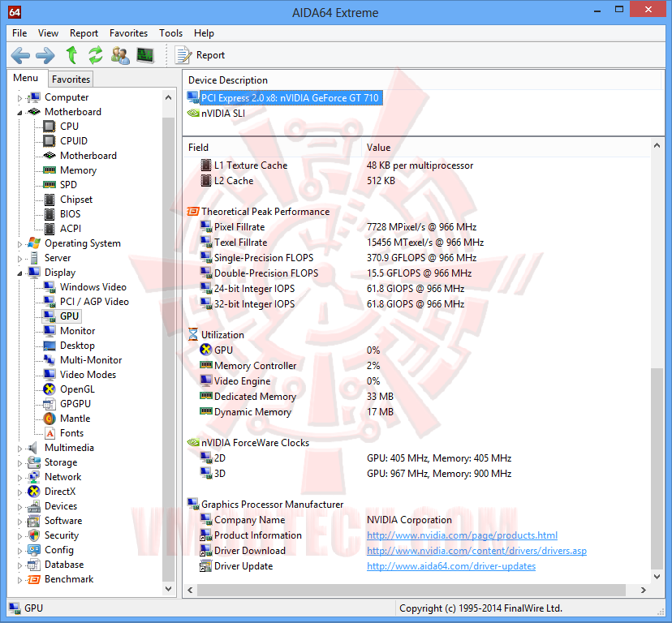Open the nvidia.com drivers.asp download link
Viewport: 672px width, 623px height.
pos(476,551)
